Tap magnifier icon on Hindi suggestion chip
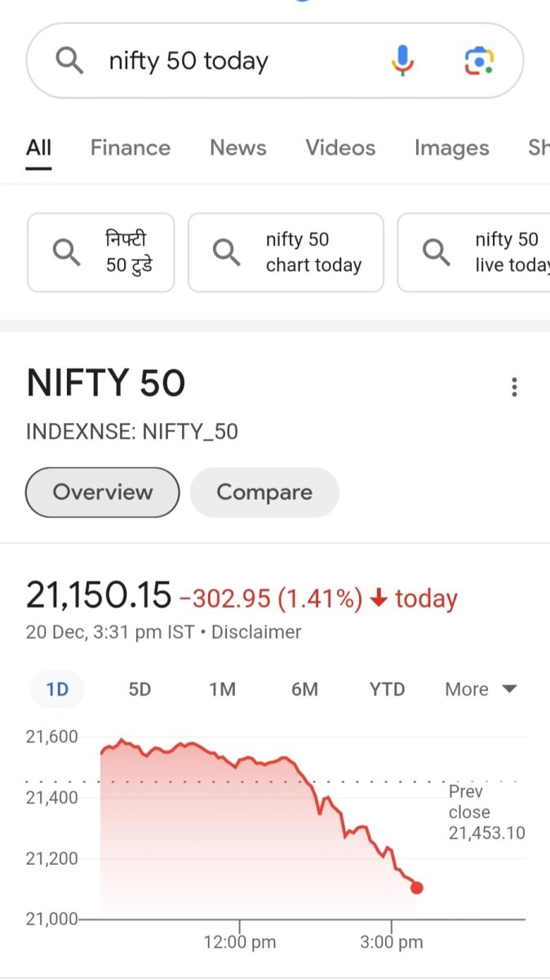 tap(66, 252)
